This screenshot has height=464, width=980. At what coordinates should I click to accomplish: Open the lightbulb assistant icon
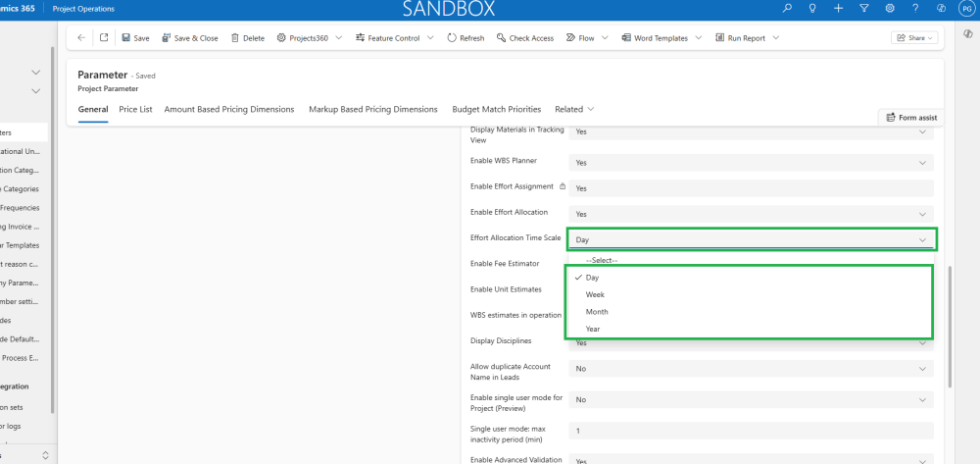[812, 8]
